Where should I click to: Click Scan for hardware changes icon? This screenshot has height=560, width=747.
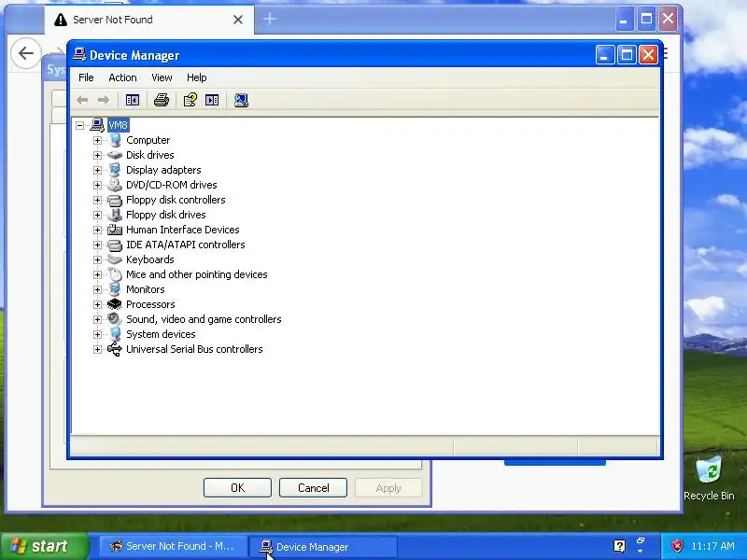(x=241, y=100)
